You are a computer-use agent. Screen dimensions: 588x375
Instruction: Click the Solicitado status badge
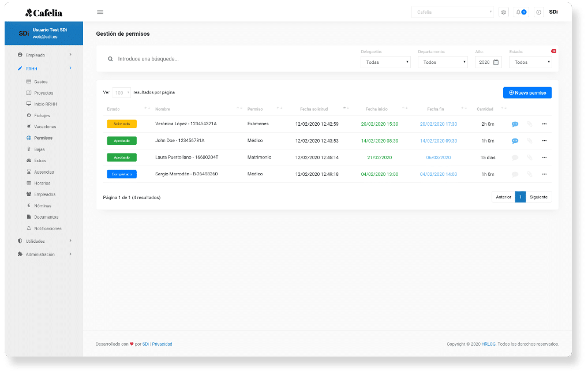pyautogui.click(x=122, y=123)
